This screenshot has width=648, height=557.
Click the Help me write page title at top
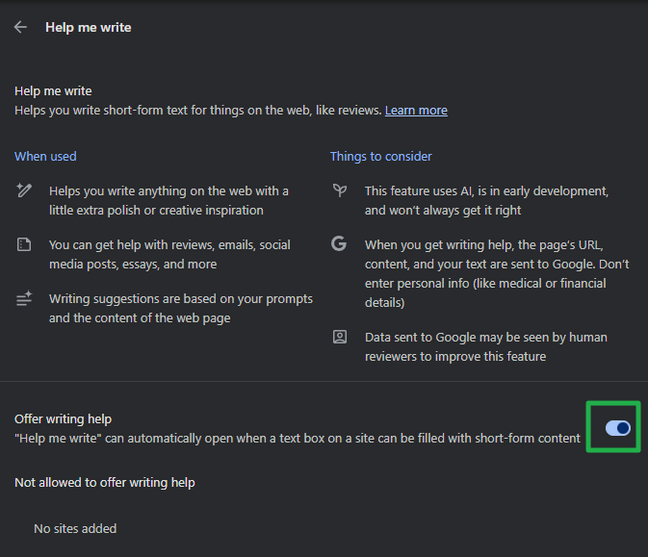point(88,27)
